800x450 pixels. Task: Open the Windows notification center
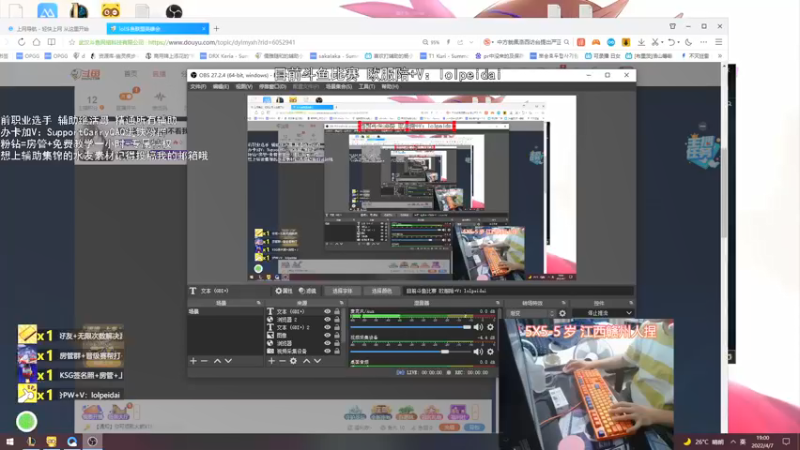pos(786,441)
